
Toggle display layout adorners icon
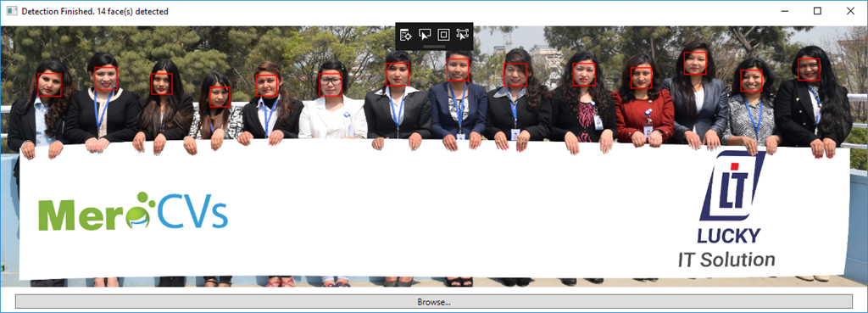click(x=443, y=35)
